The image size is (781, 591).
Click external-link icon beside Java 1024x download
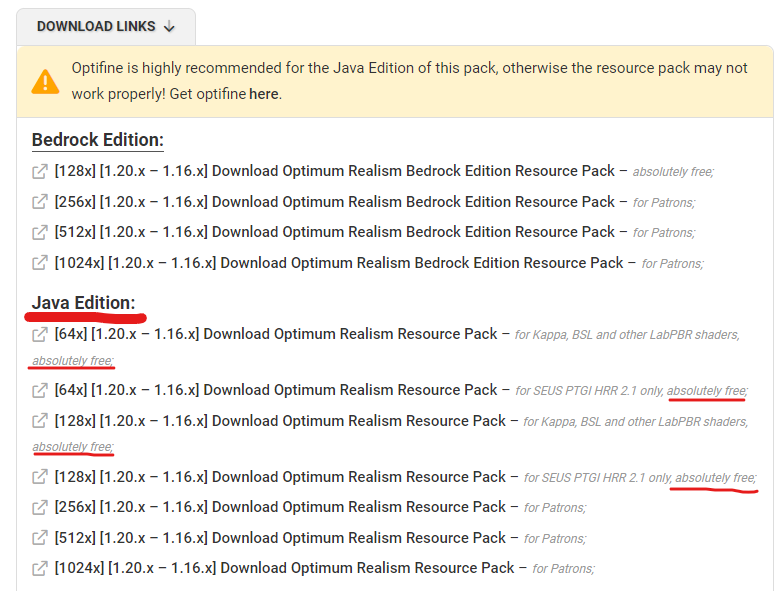(x=40, y=568)
